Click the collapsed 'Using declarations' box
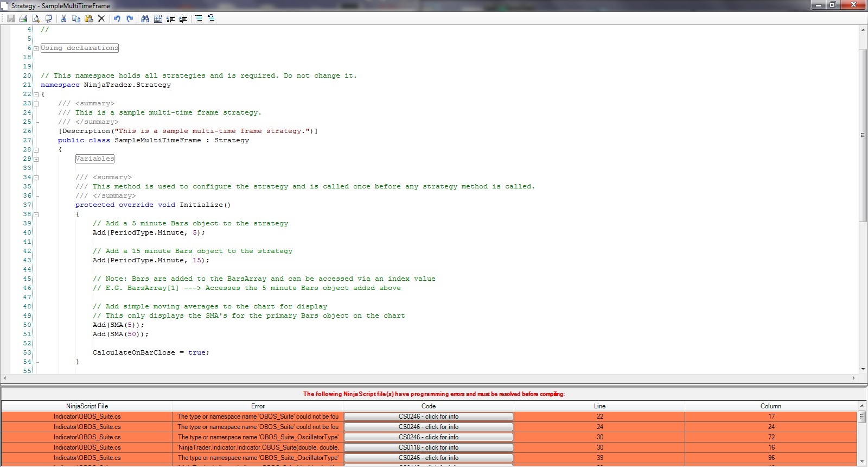Screen dimensions: 868x467 (80, 48)
